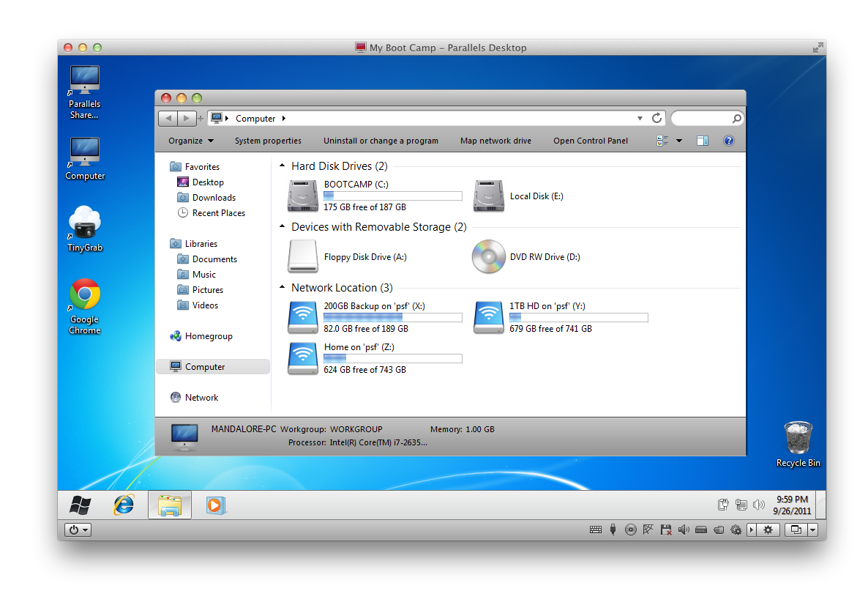Collapse the Network Location group
Viewport: 868px width, 605px height.
coord(283,288)
